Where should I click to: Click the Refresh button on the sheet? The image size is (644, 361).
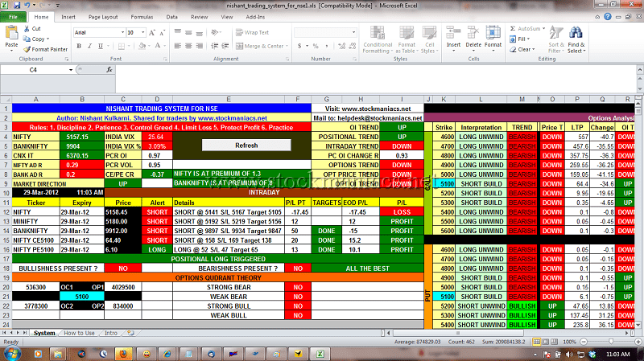pos(246,146)
